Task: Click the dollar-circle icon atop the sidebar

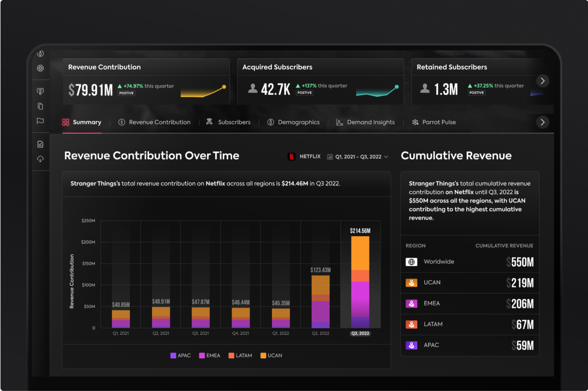Action: [40, 54]
